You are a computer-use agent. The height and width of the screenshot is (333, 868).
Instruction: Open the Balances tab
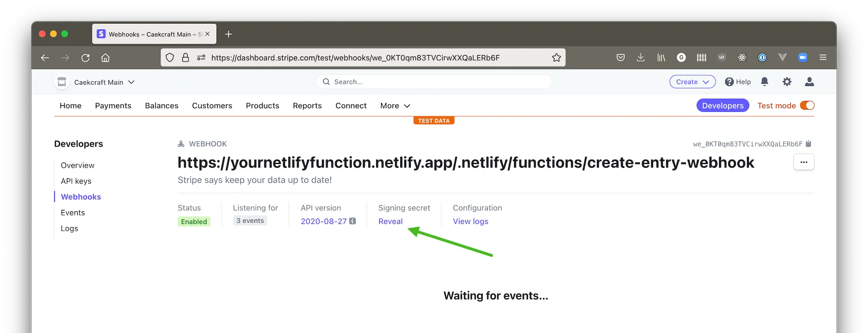click(162, 105)
